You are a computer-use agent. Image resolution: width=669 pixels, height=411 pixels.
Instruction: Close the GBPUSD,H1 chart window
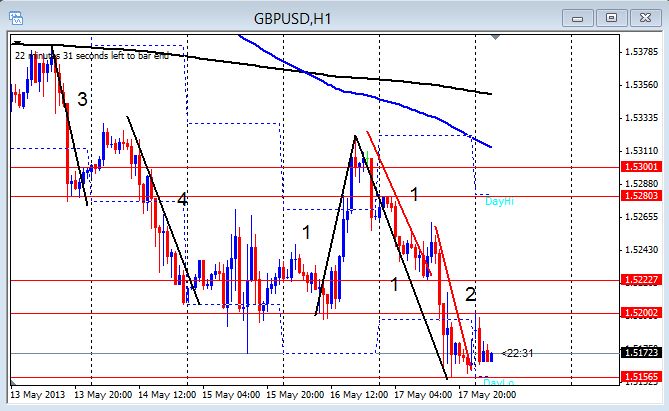pyautogui.click(x=645, y=18)
